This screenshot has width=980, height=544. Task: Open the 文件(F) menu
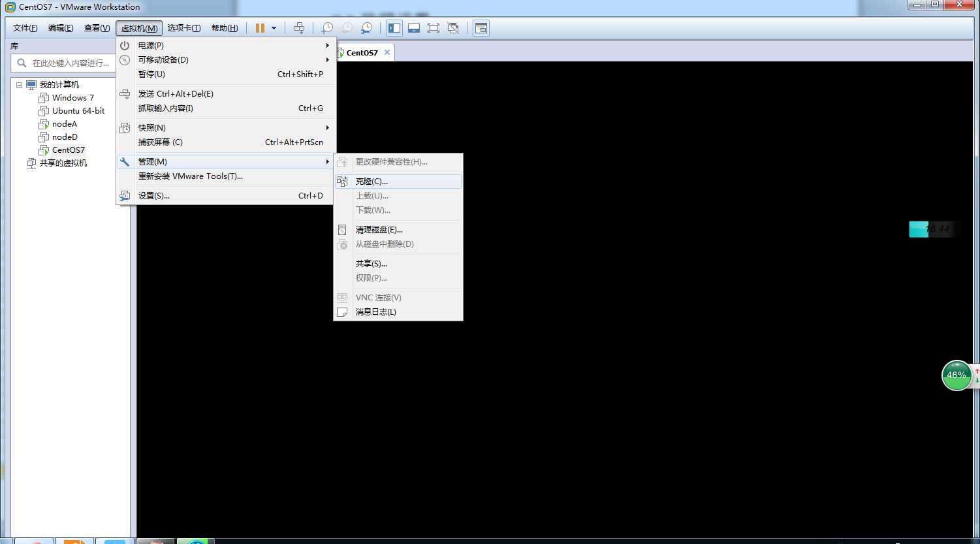pos(25,28)
